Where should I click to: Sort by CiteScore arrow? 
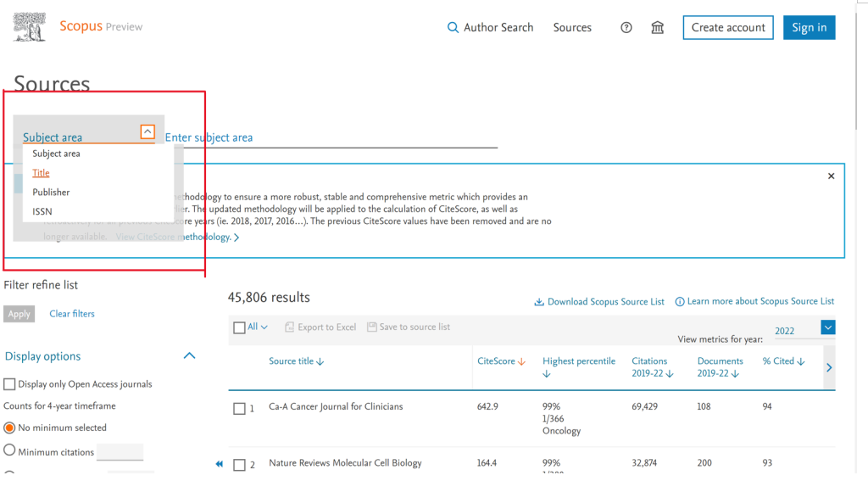coord(521,362)
